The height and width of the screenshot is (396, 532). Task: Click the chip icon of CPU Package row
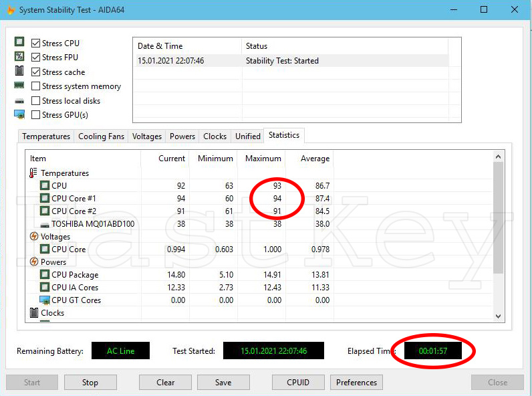point(45,274)
